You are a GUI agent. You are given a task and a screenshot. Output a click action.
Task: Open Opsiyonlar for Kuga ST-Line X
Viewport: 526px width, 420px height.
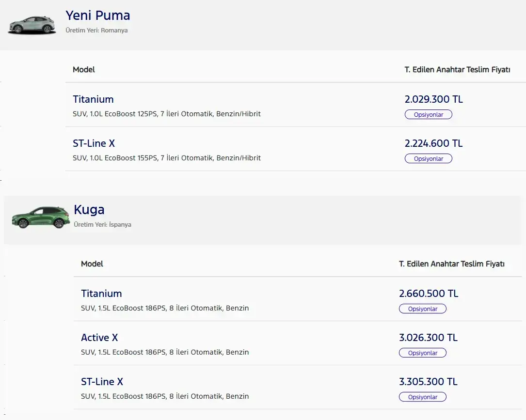pos(423,397)
